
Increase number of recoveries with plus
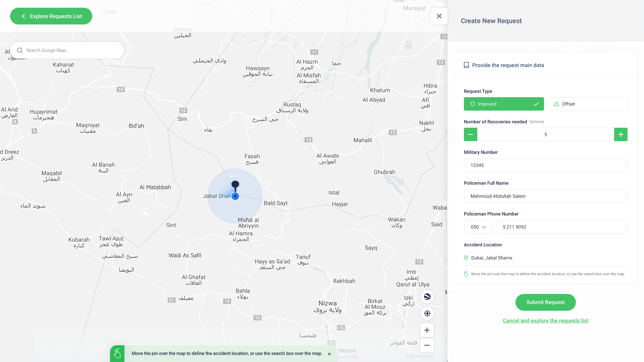(621, 134)
